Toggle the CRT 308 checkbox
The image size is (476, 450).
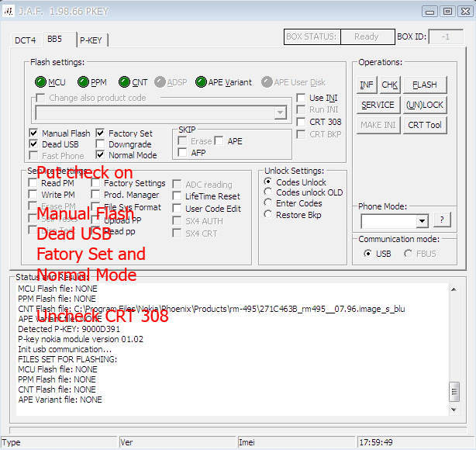301,122
